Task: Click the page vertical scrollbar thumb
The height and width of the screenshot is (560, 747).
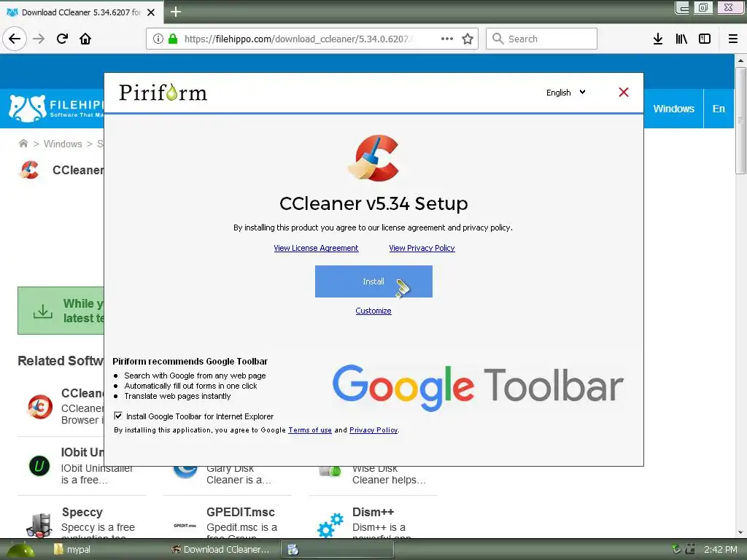Action: click(x=740, y=121)
